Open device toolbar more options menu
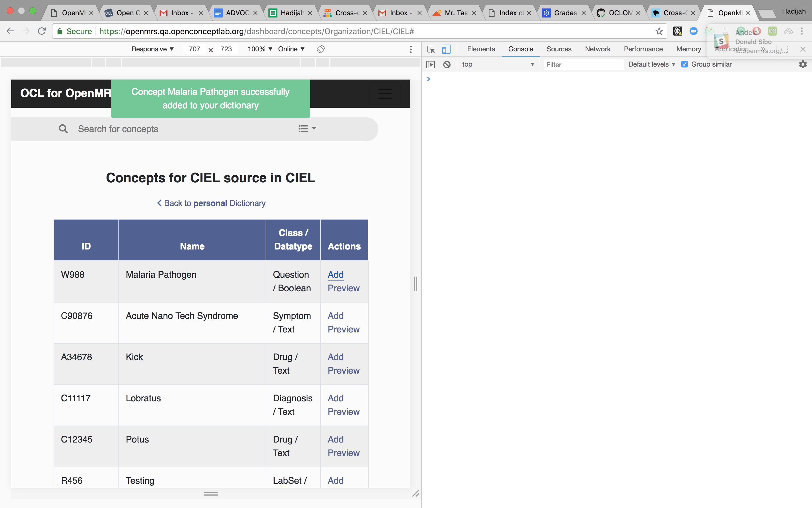 pos(411,49)
